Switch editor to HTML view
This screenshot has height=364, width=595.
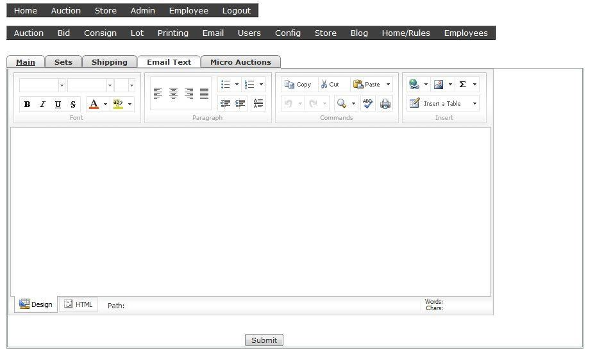point(79,304)
